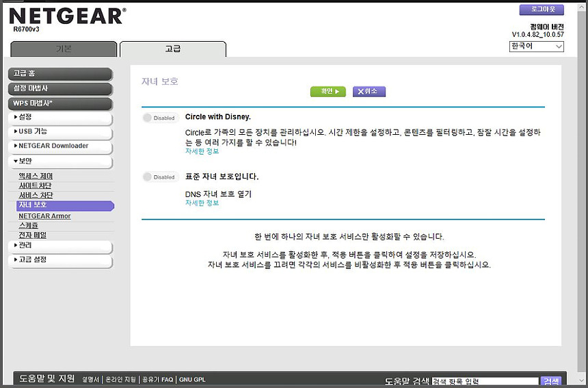Expand the 관리 section
Viewport: 588px width, 388px height.
pos(60,246)
